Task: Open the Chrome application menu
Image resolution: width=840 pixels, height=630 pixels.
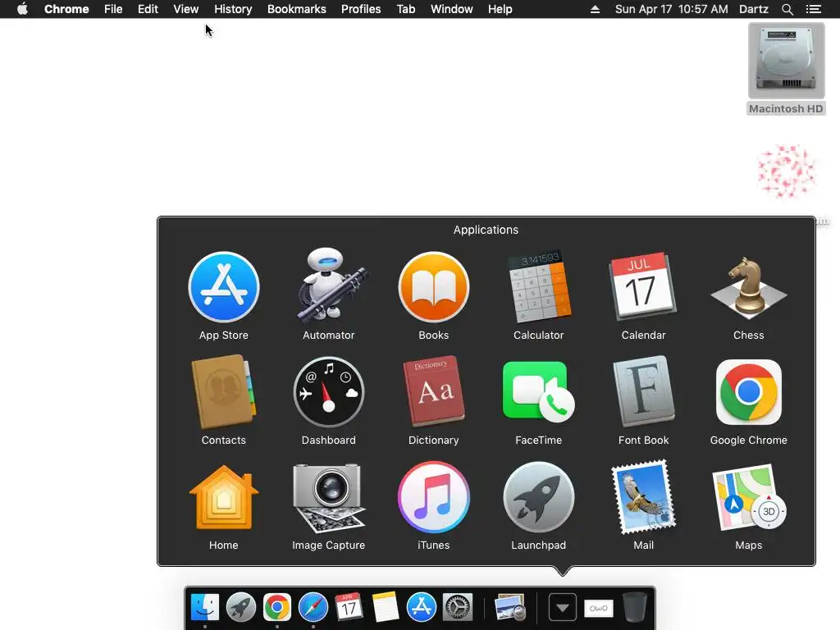Action: (x=66, y=9)
